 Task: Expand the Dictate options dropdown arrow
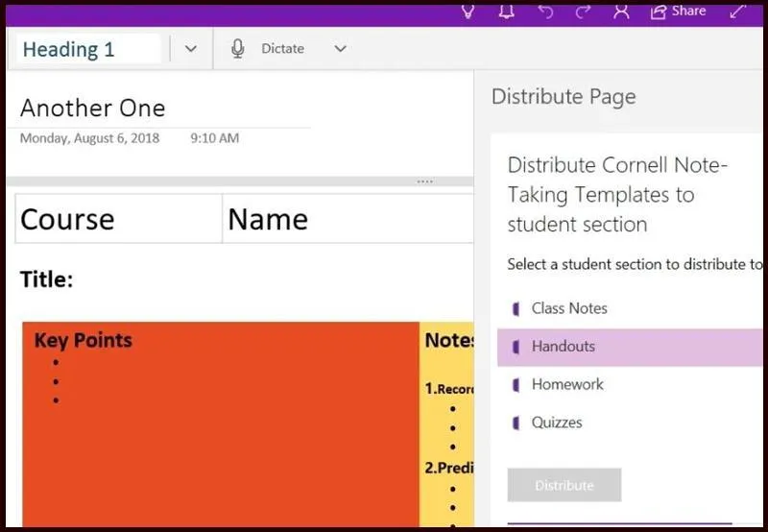pyautogui.click(x=341, y=49)
